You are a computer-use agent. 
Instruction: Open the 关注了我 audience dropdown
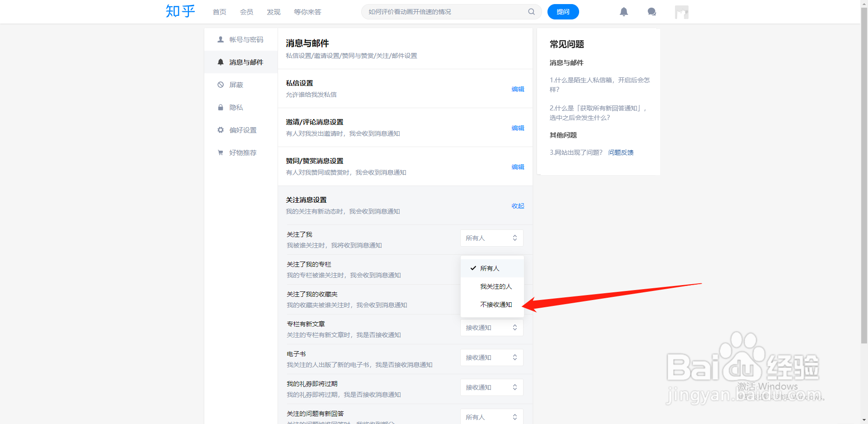point(491,238)
